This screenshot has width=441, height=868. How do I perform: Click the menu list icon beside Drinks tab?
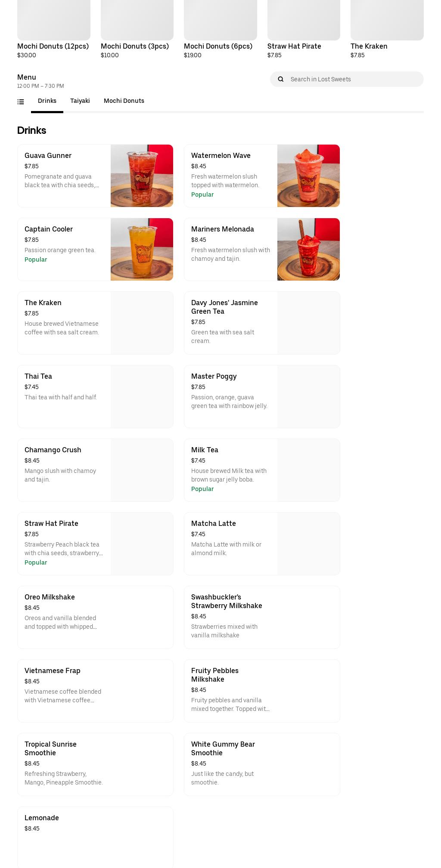point(21,102)
